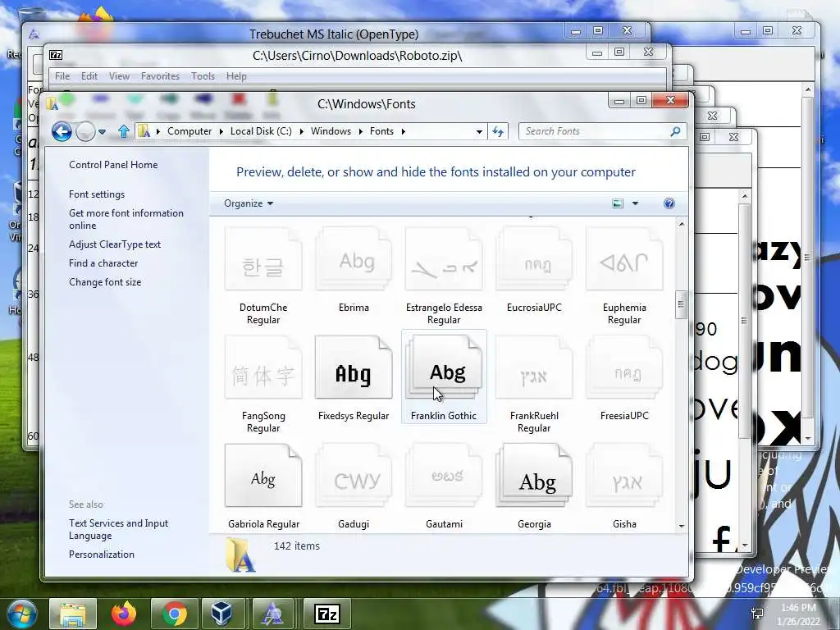Image resolution: width=840 pixels, height=630 pixels.
Task: Expand the breadcrumb arrow after Windows
Action: point(360,132)
